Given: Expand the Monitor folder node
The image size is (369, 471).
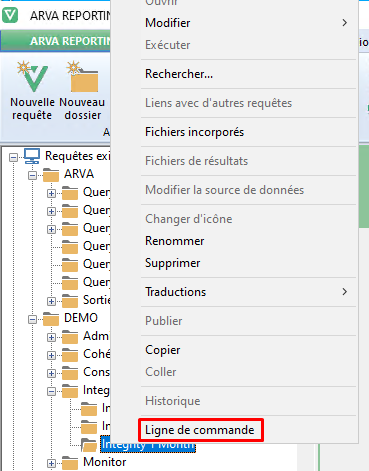Looking at the screenshot, I should coord(51,463).
